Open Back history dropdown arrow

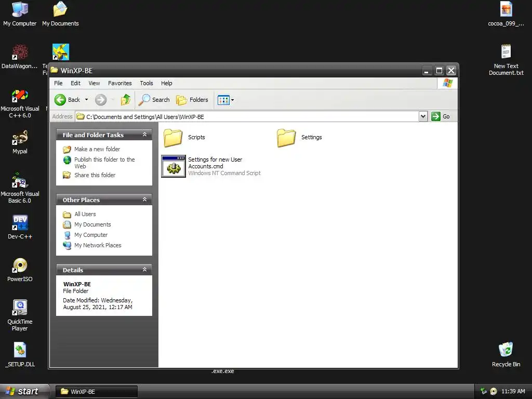pyautogui.click(x=87, y=100)
